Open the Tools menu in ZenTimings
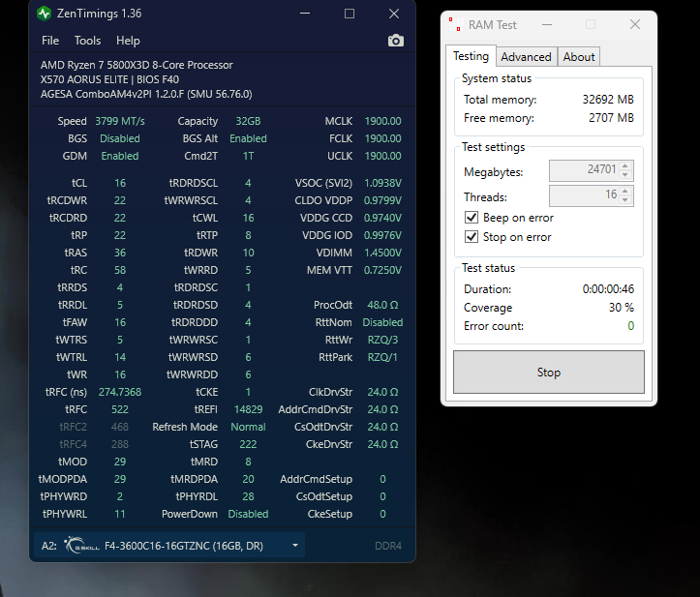This screenshot has height=597, width=700. [x=87, y=41]
